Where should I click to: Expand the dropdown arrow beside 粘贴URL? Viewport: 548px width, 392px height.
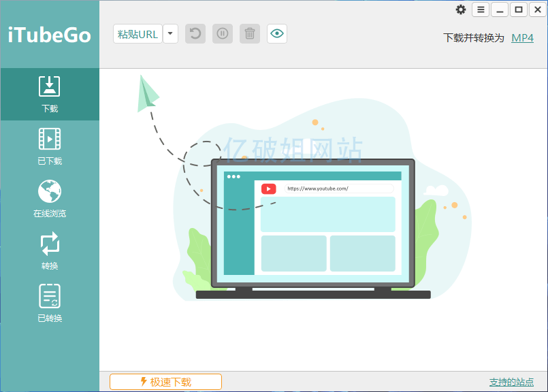(x=171, y=34)
